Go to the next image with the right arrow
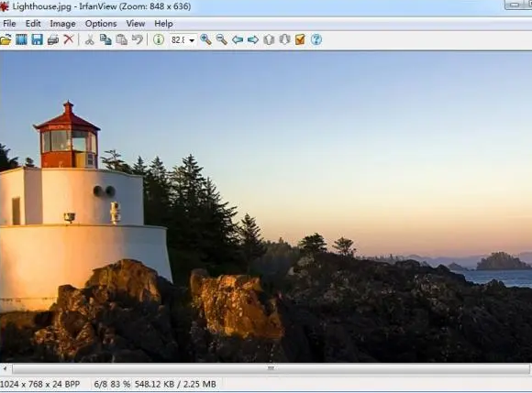Image resolution: width=532 pixels, height=393 pixels. tap(253, 39)
